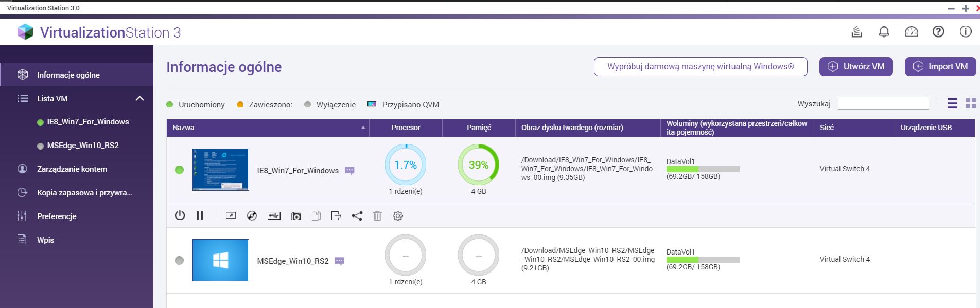Click Wypróbuj darmową maszynę wirtualną Windows button
980x308 pixels.
pos(701,66)
